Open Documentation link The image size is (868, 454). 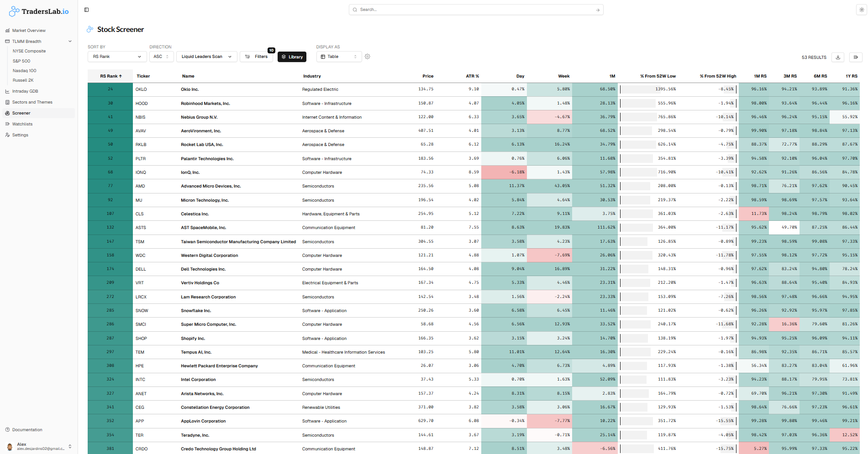pos(27,430)
